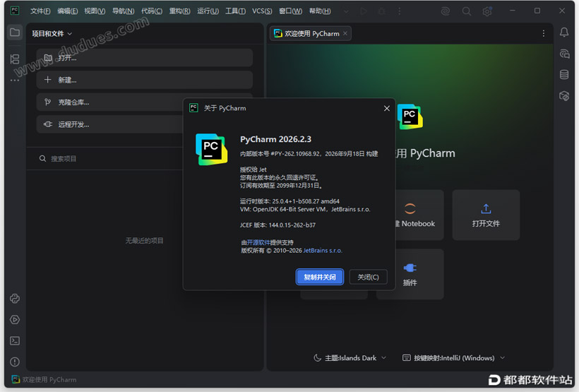Expand run configuration dropdown arrow in toolbar

(x=346, y=11)
